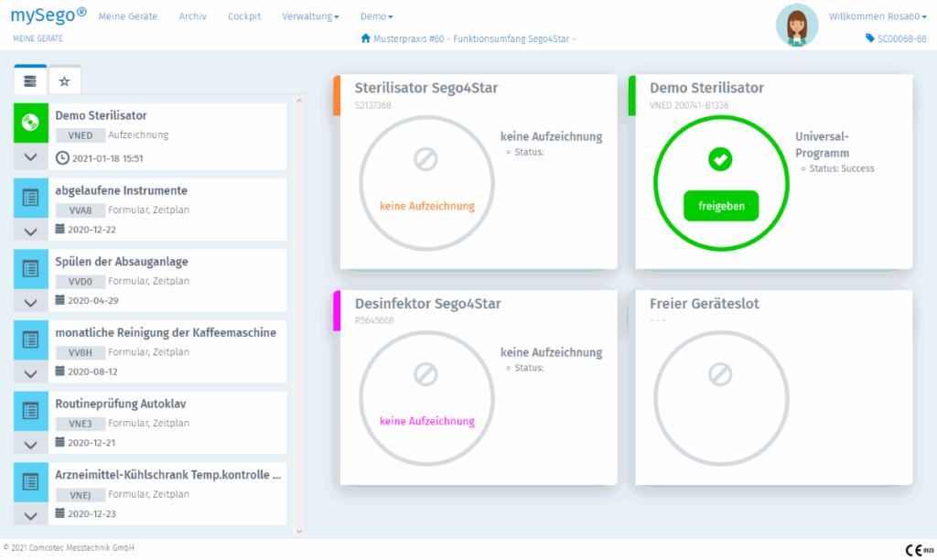Viewport: 937px width, 560px height.
Task: Select the Sterilisator Sego4Star card title
Action: pos(426,88)
